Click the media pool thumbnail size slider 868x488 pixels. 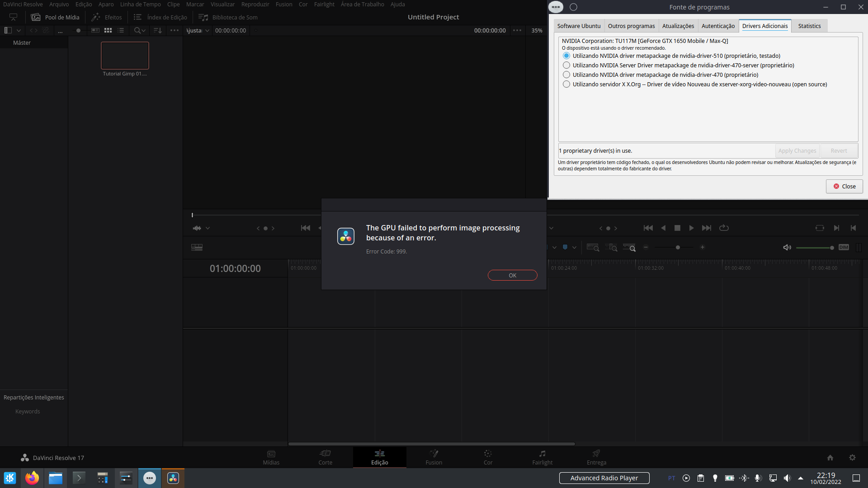pyautogui.click(x=78, y=30)
